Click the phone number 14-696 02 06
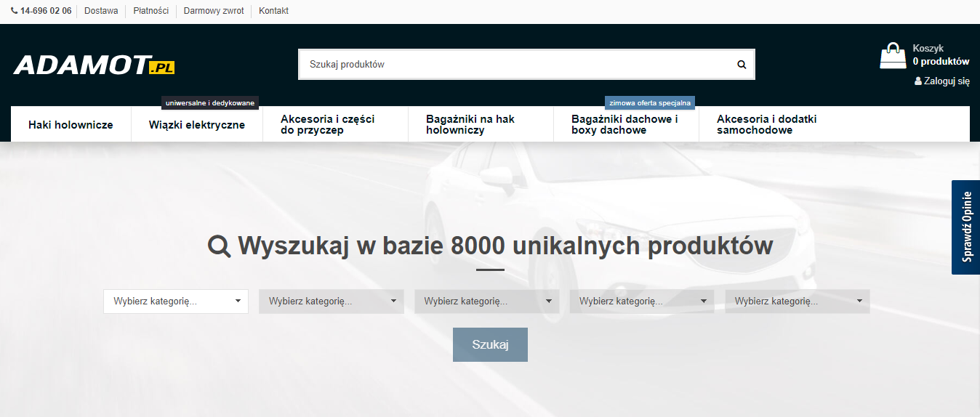The image size is (980, 417). click(x=45, y=11)
